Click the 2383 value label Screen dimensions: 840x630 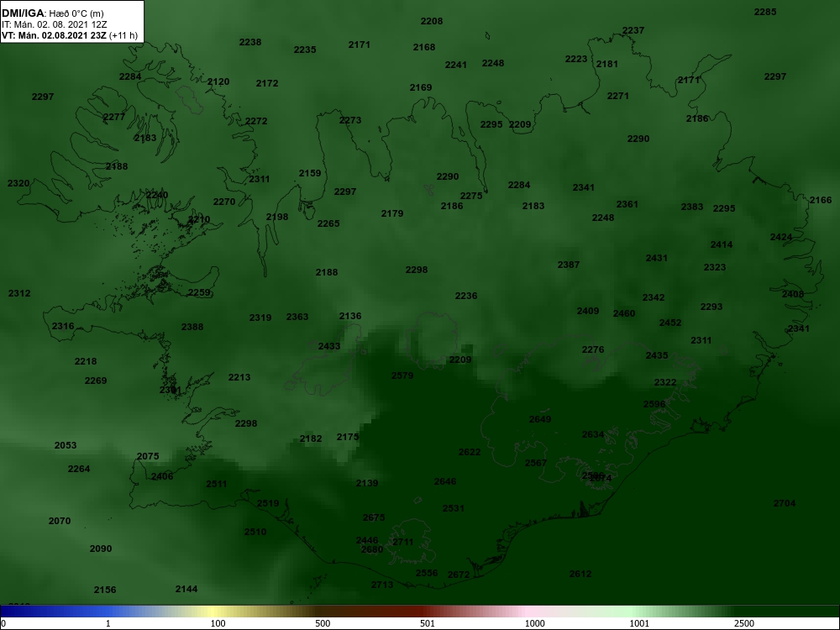692,207
